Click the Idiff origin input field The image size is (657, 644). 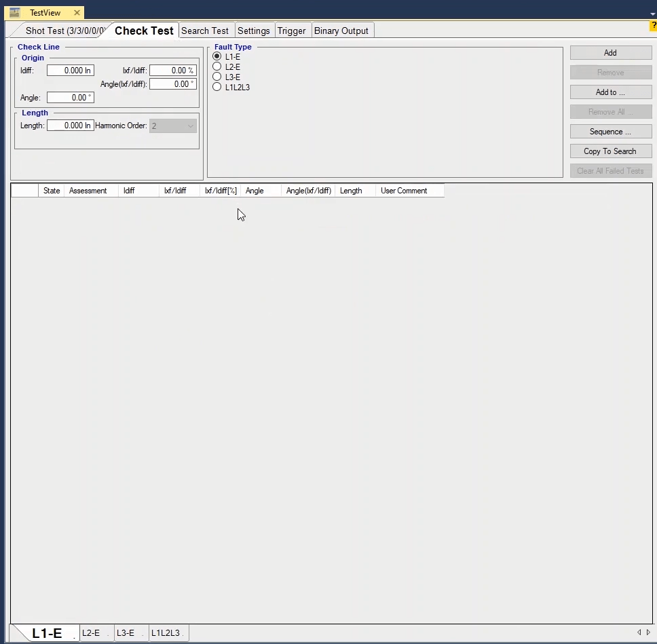point(70,71)
